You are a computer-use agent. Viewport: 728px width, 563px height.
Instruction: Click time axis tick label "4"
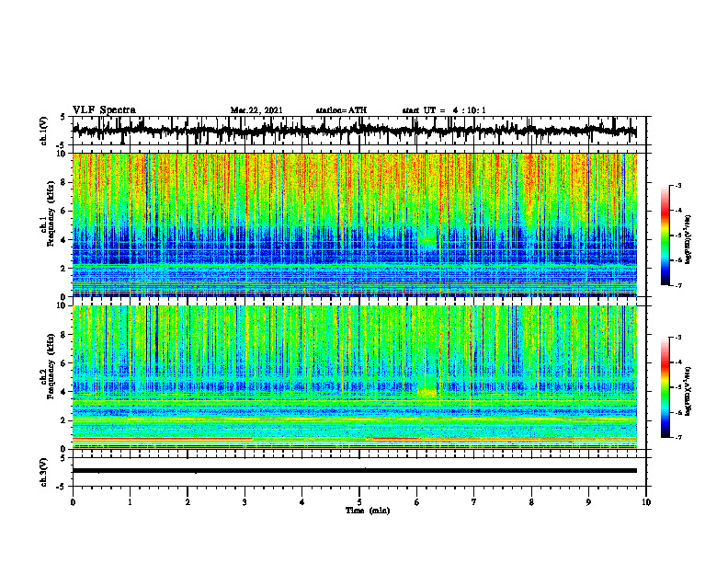click(302, 502)
